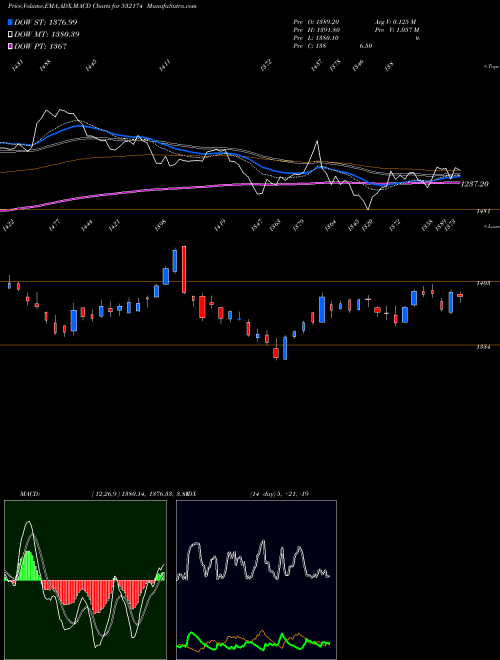Screen dimensions: 500x660
Task: Click the green histogram bars in MACD panel
Action: pyautogui.click(x=29, y=566)
